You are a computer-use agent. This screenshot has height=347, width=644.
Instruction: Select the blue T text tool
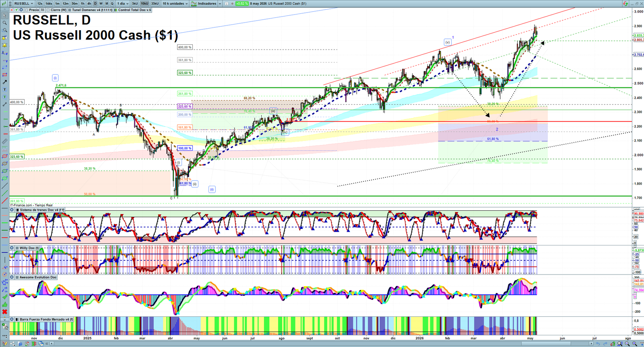coord(5,89)
